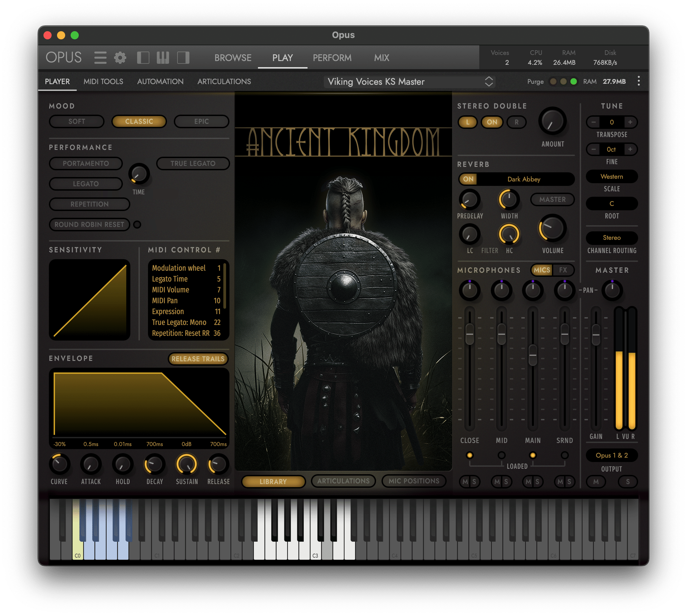
Task: Open the Stereo channel routing dropdown
Action: coord(612,238)
